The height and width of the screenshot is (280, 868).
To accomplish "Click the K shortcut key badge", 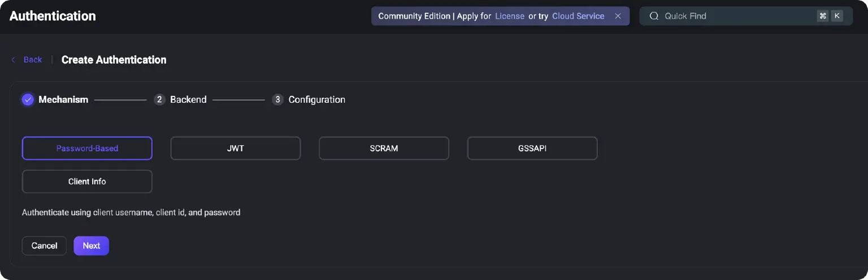I will [x=837, y=16].
